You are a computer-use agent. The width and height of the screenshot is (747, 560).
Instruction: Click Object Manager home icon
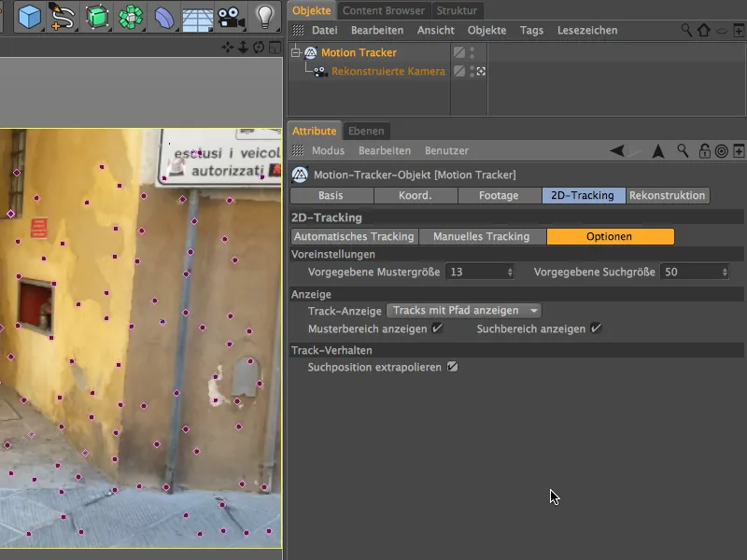click(704, 30)
